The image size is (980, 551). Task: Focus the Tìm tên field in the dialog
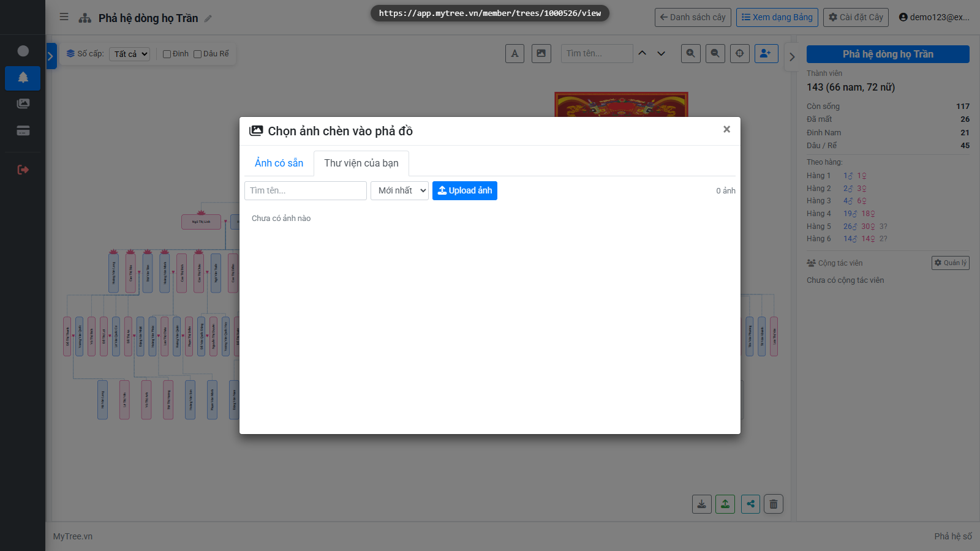pos(306,190)
